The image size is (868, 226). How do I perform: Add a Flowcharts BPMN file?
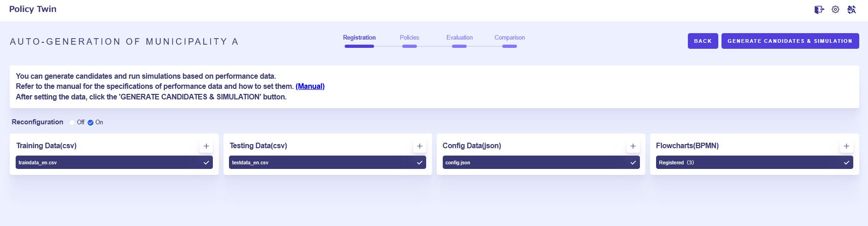coord(846,146)
